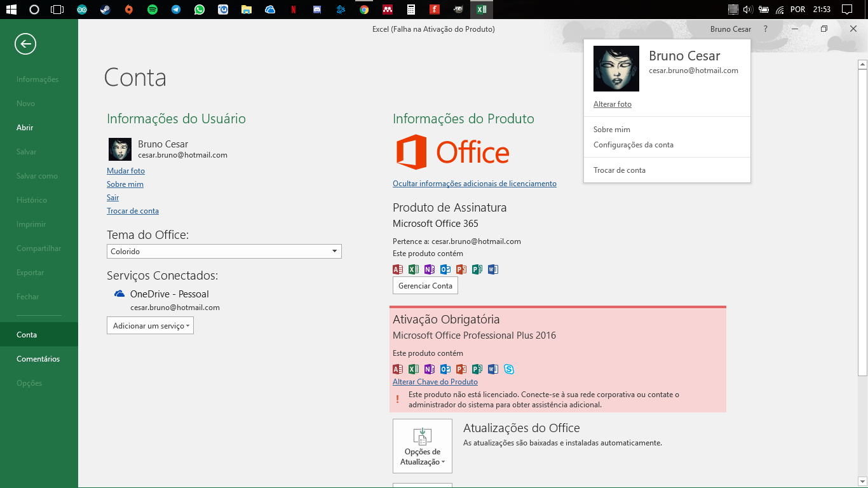Open the Calculator from the taskbar
This screenshot has height=488, width=868.
pyautogui.click(x=411, y=10)
